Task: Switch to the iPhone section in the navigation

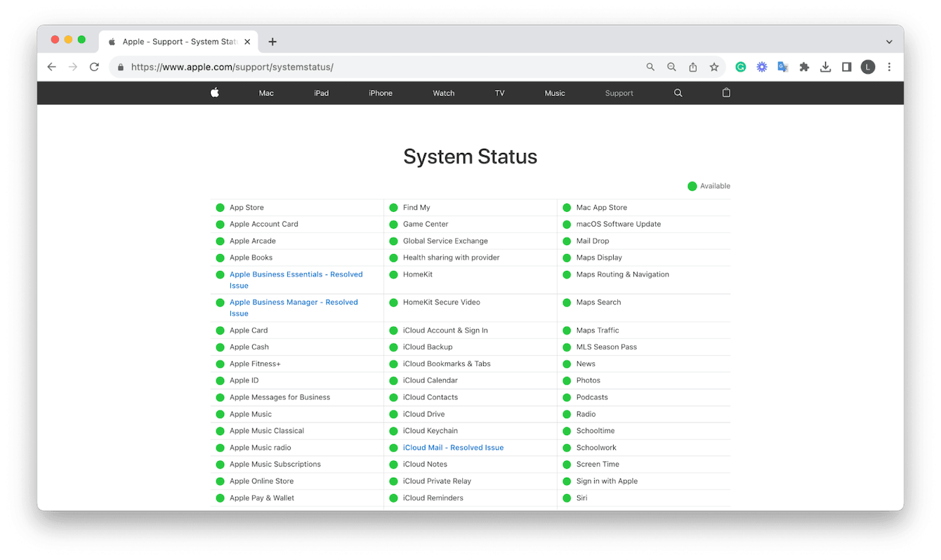Action: [380, 92]
